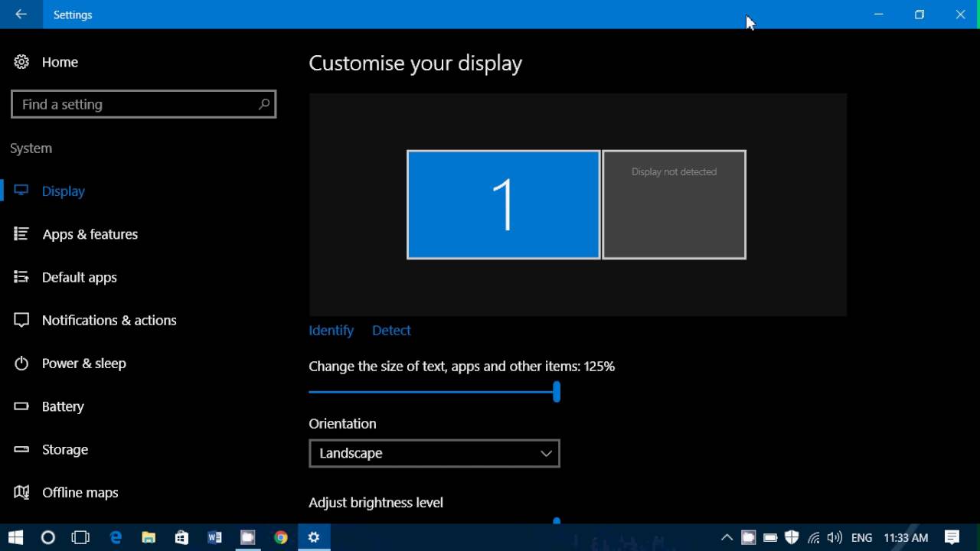Image resolution: width=980 pixels, height=551 pixels.
Task: Click the search magnifier in Find a setting
Action: (264, 104)
